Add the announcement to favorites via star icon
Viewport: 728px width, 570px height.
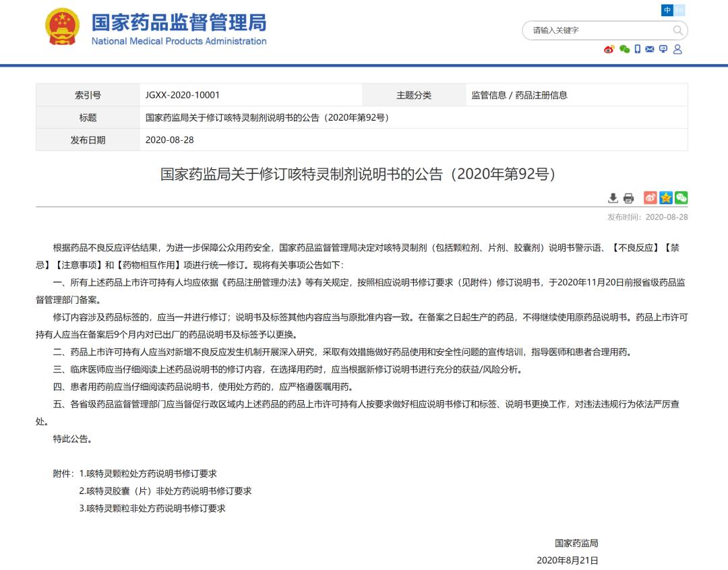pyautogui.click(x=665, y=197)
